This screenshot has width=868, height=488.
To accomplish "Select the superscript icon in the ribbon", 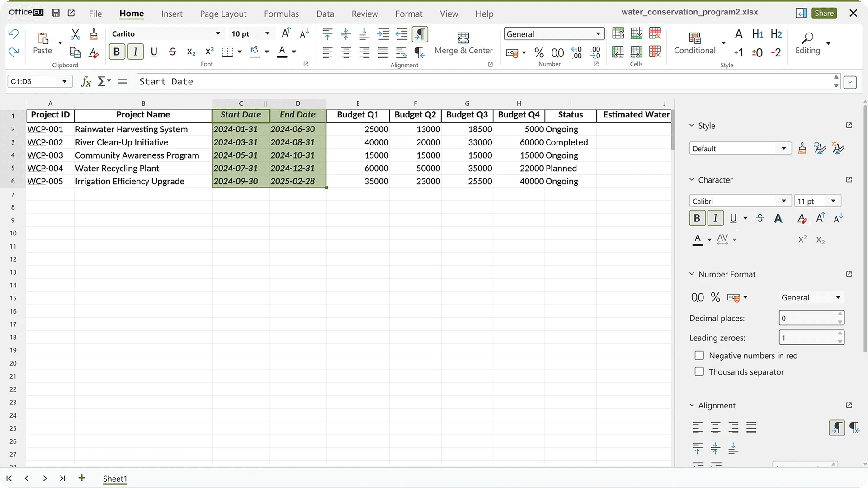I will 208,51.
